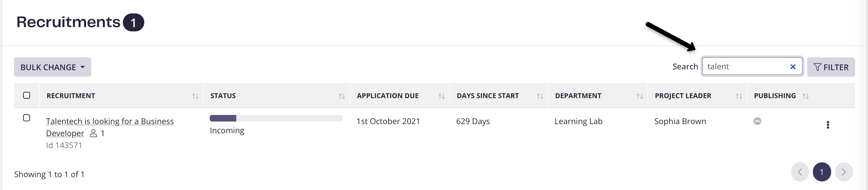Sort by Days Since Start arrows
This screenshot has height=190, width=868.
point(540,96)
